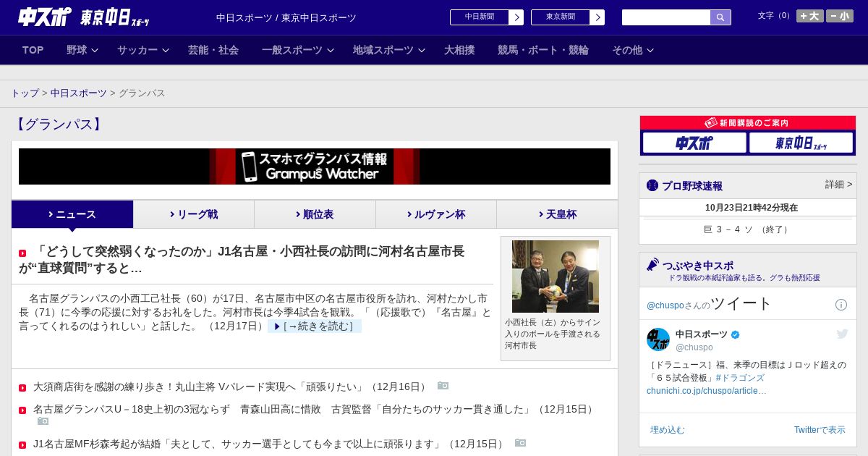Click the pen icon beside つぶやき中スポ
This screenshot has width=868, height=456.
652,264
